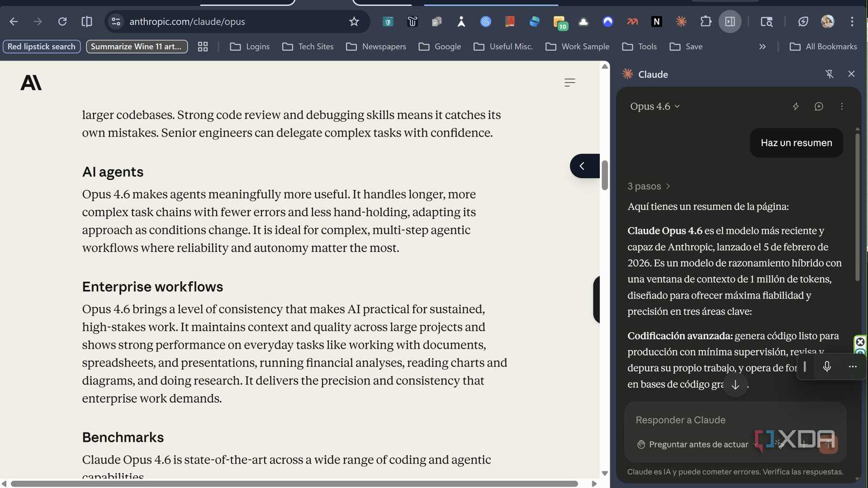868x488 pixels.
Task: View site information next to the URL
Action: (x=116, y=22)
